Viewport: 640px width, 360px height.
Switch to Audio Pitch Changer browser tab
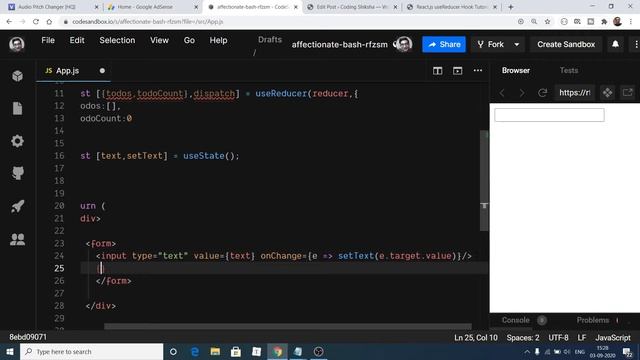[52, 7]
